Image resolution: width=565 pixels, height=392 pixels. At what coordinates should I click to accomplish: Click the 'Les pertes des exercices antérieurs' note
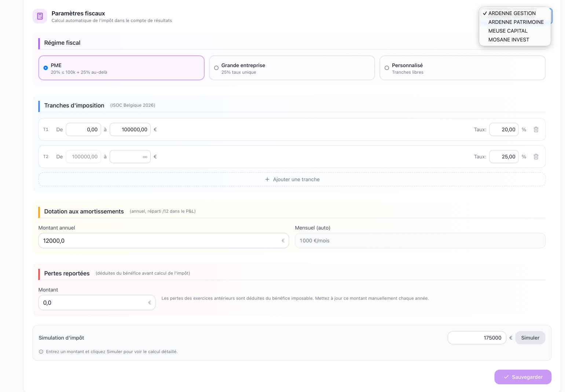coord(295,298)
